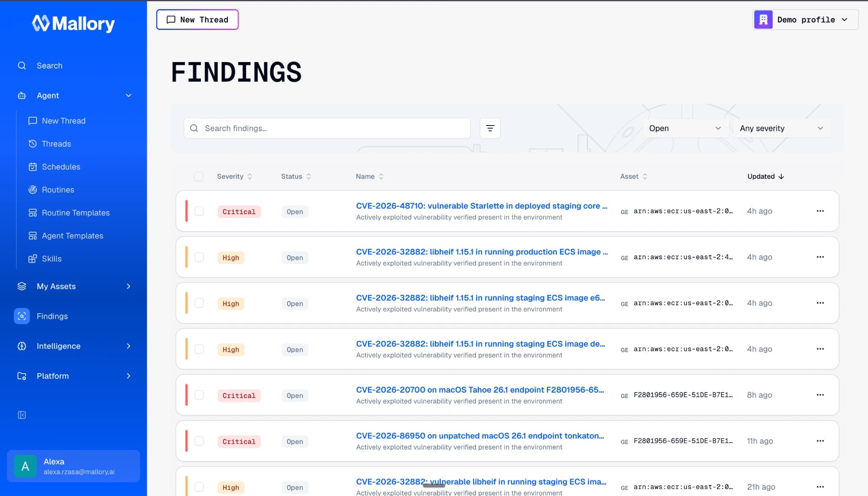Open Skills in the sidebar
The width and height of the screenshot is (868, 496).
pyautogui.click(x=51, y=259)
